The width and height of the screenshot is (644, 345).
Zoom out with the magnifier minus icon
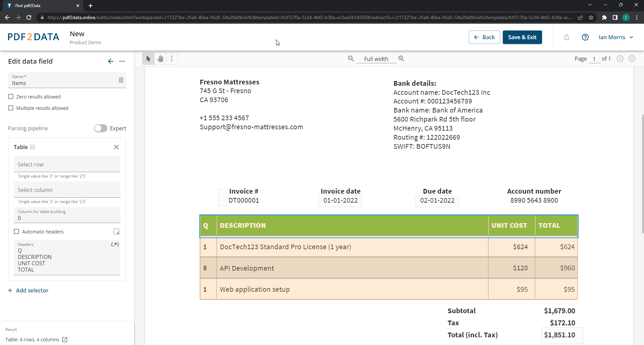(351, 59)
